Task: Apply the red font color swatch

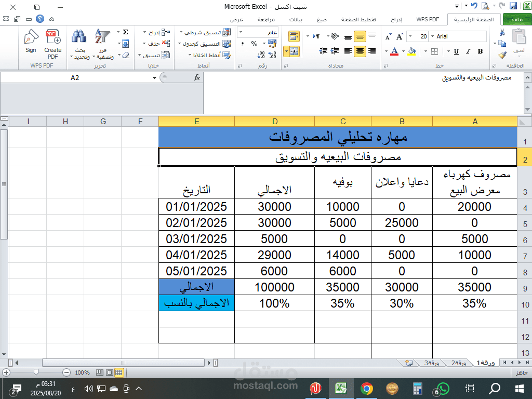Action: click(394, 51)
